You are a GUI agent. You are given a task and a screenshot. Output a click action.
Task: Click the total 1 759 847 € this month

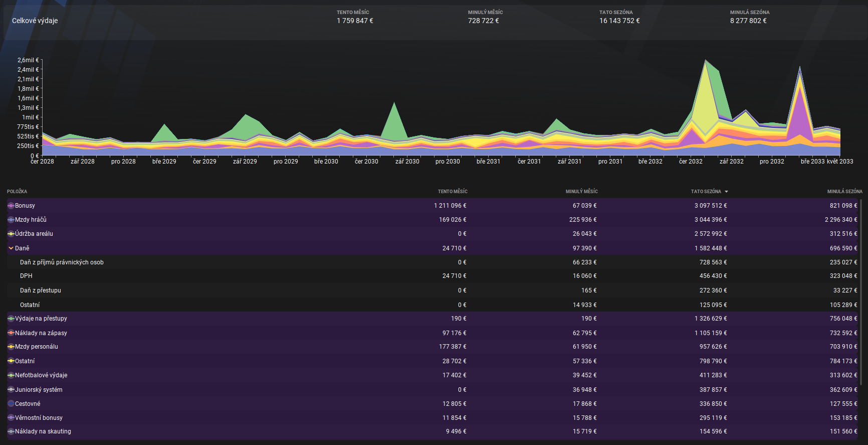pos(355,21)
